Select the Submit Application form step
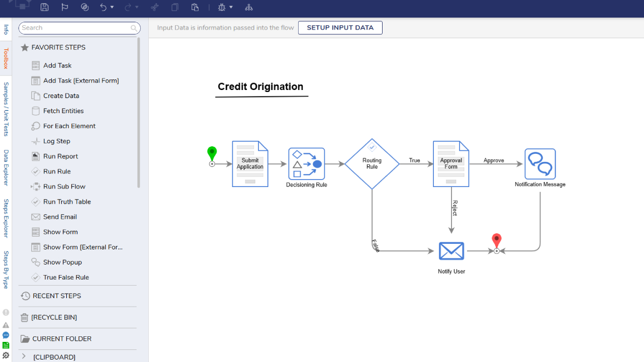The image size is (644, 362). click(x=250, y=164)
